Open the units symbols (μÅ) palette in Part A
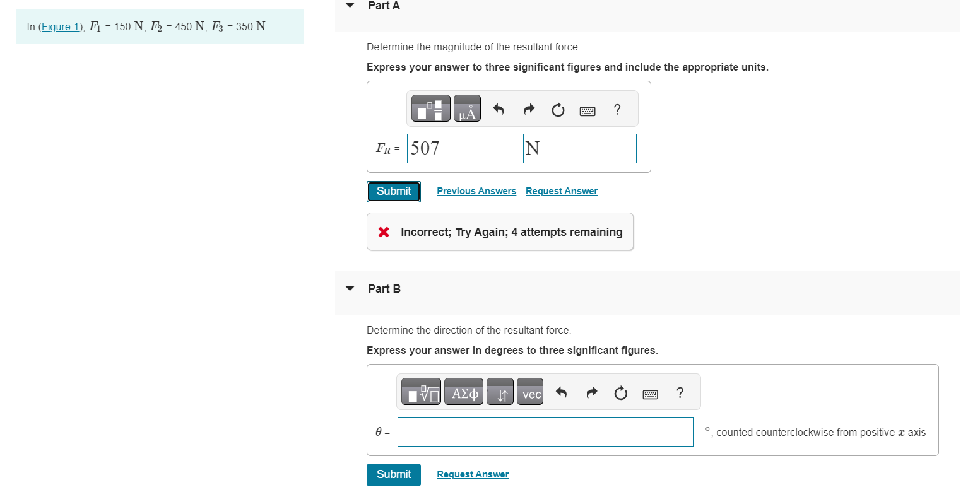 [467, 108]
